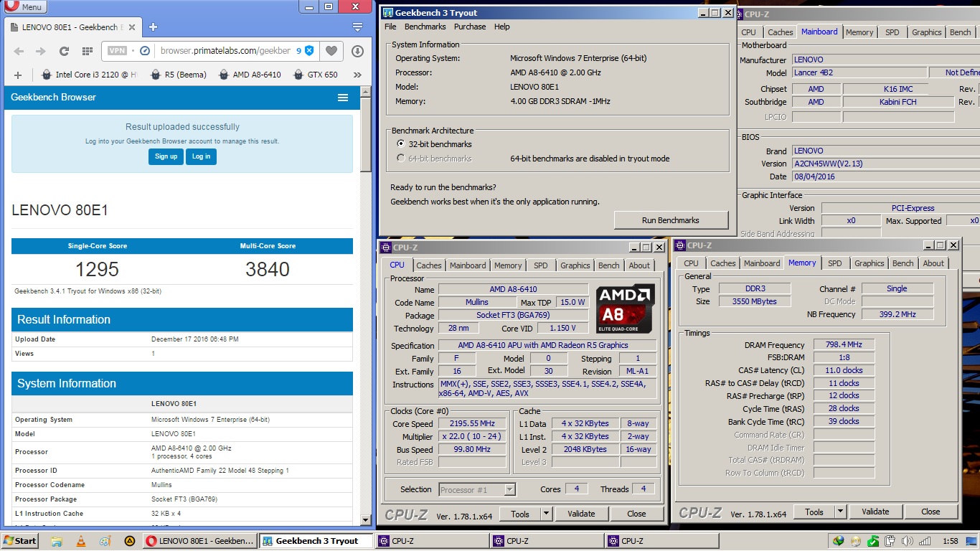Open Bench tab in CPU-Z CPU window
980x551 pixels.
pos(608,265)
